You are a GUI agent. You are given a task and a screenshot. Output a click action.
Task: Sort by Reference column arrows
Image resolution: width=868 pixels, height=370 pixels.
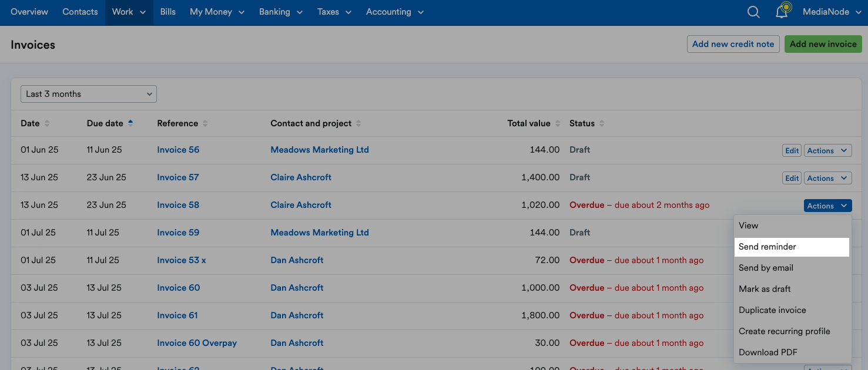coord(205,123)
